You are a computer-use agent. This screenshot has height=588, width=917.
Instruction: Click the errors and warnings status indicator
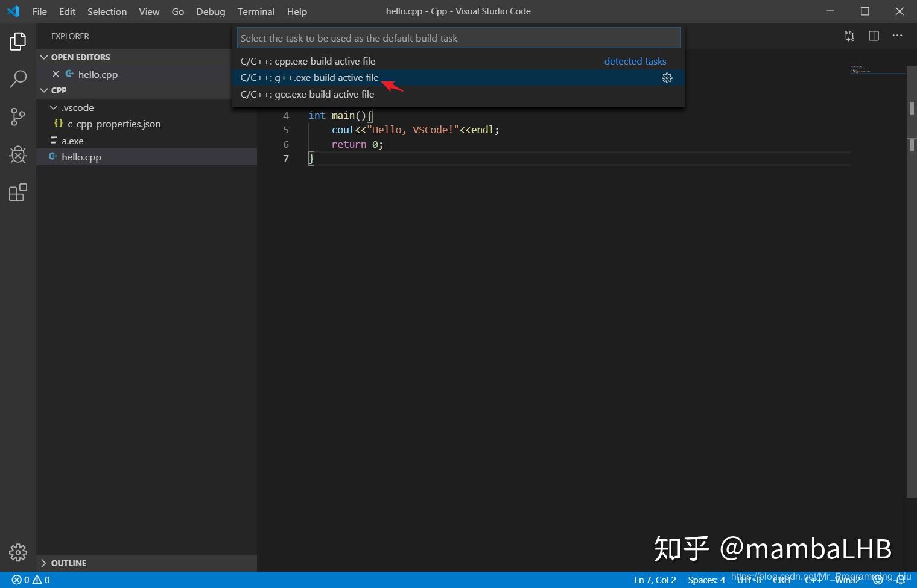29,579
